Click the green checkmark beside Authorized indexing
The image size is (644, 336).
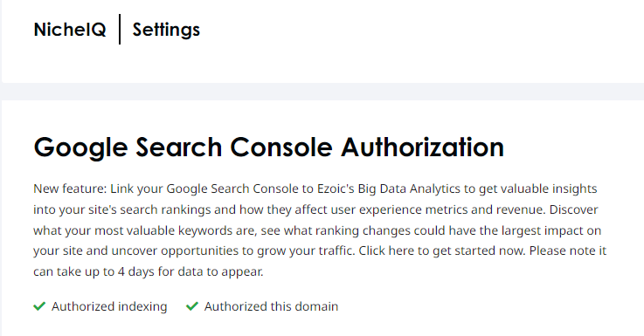[x=39, y=306]
